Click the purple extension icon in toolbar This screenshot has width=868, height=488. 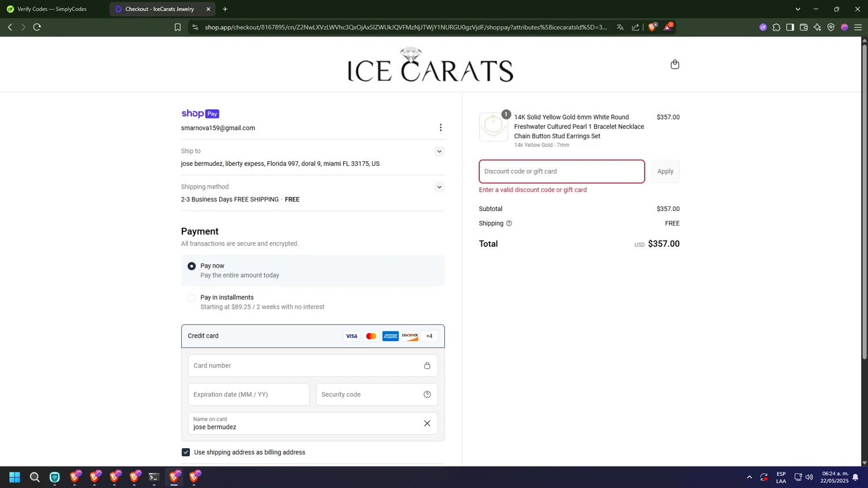point(763,27)
